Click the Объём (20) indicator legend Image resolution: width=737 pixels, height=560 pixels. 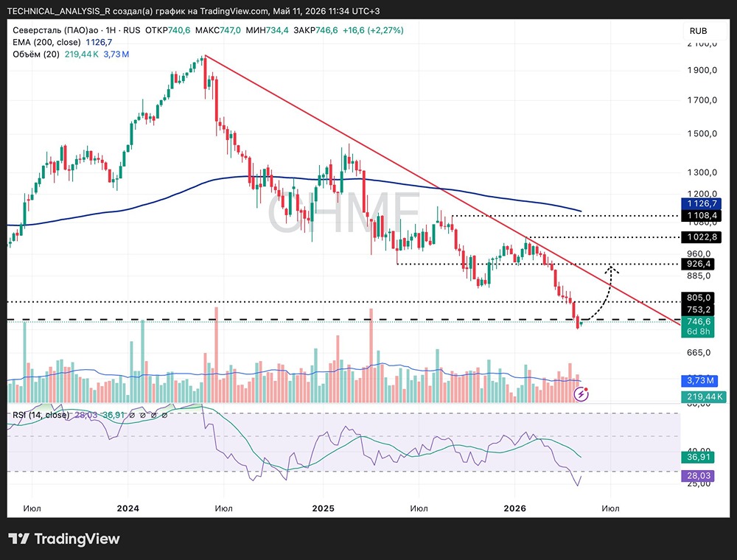[36, 54]
